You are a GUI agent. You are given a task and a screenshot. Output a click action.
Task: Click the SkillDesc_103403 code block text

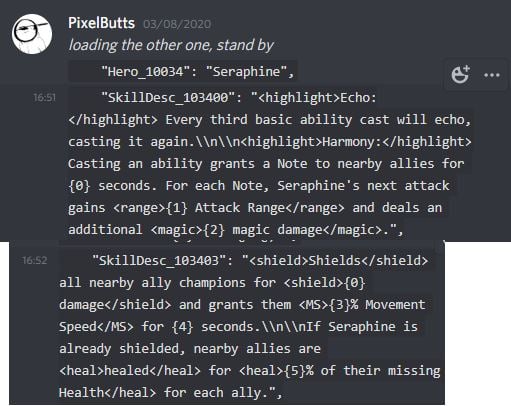250,326
